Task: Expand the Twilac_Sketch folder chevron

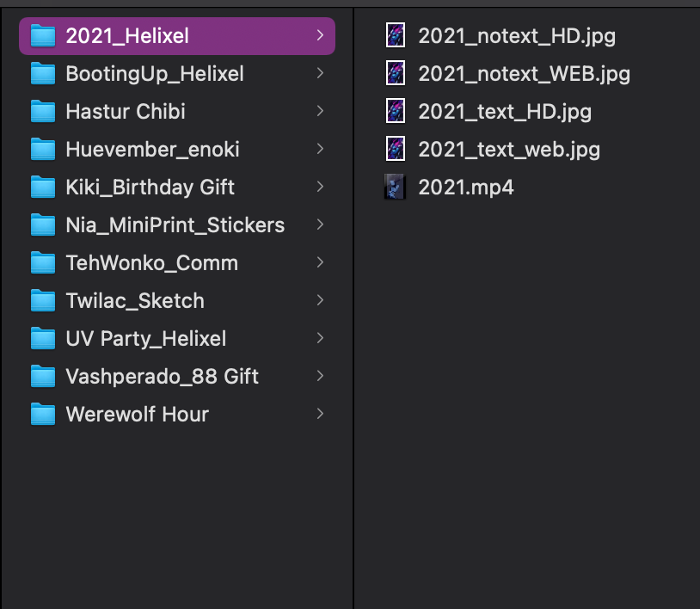Action: [320, 301]
